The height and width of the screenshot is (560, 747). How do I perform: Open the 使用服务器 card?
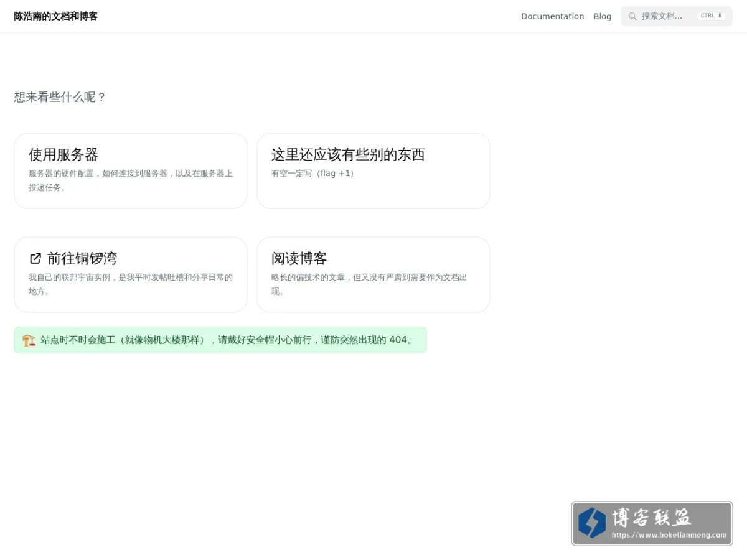(131, 170)
